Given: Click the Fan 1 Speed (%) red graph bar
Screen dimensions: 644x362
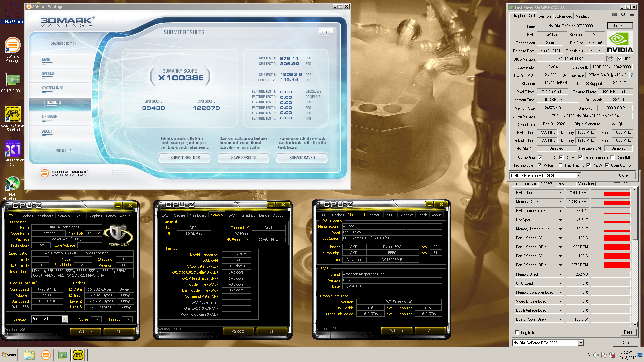Looking at the screenshot, I should click(x=617, y=238).
